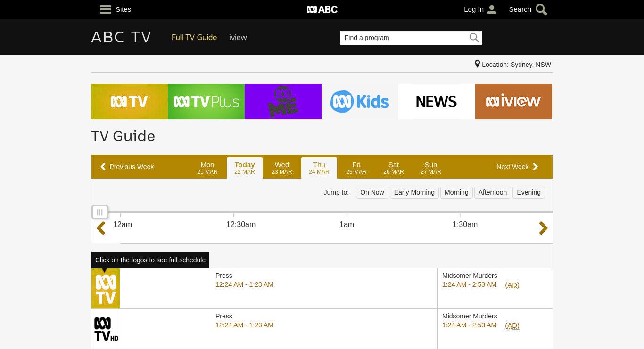This screenshot has height=349, width=644.
Task: Click the 1:30am timeline marker
Action: [465, 225]
